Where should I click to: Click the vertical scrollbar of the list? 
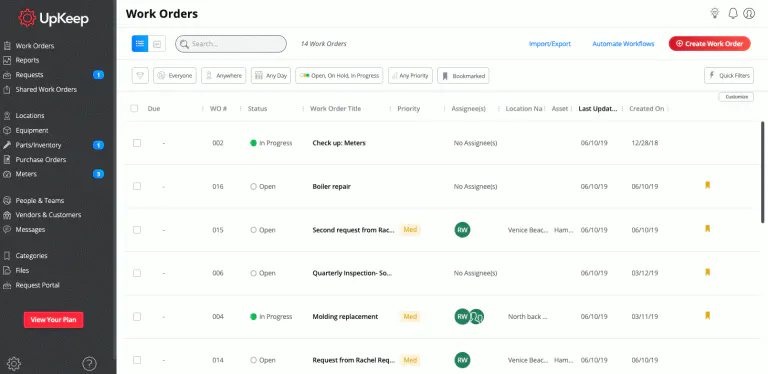point(763,172)
